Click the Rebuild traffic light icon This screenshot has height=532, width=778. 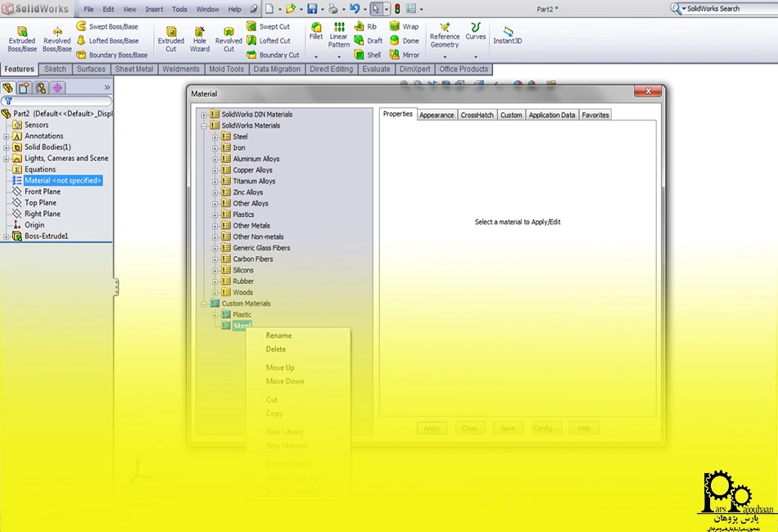pyautogui.click(x=397, y=9)
